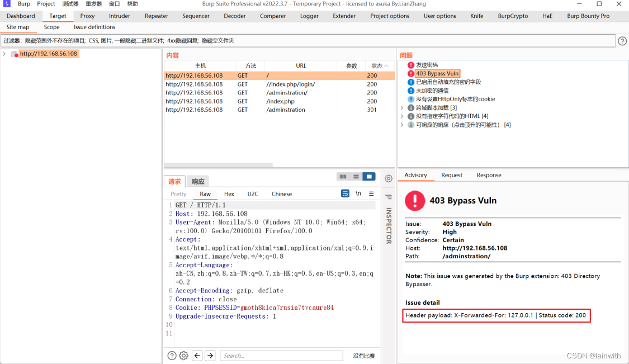Click the Burp Suite logo icon
629x364 pixels.
7,3
